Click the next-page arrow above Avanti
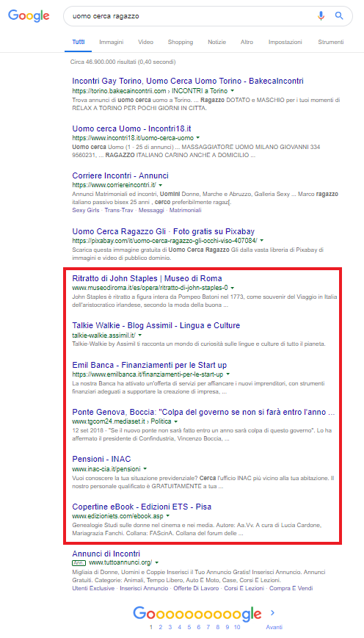Viewport: 364px width, 638px height. coord(273,612)
